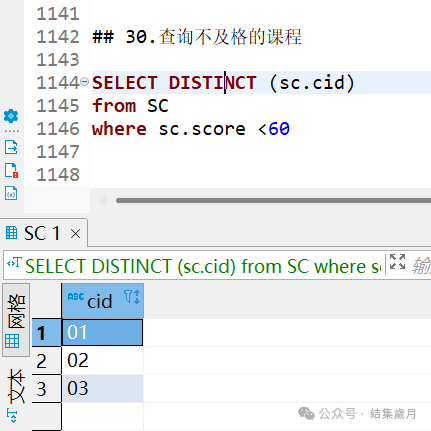The height and width of the screenshot is (431, 431).
Task: Click the (sc.cid) expression in editor
Action: pyautogui.click(x=312, y=83)
